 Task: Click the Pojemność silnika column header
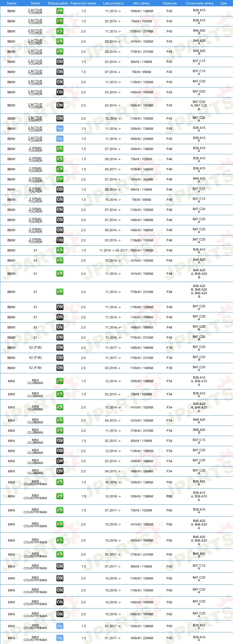[x=83, y=3]
